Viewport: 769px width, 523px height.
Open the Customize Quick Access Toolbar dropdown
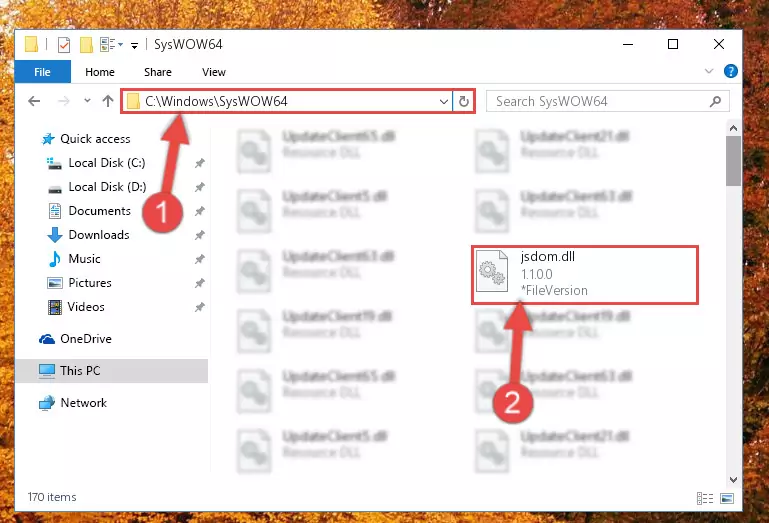[134, 46]
